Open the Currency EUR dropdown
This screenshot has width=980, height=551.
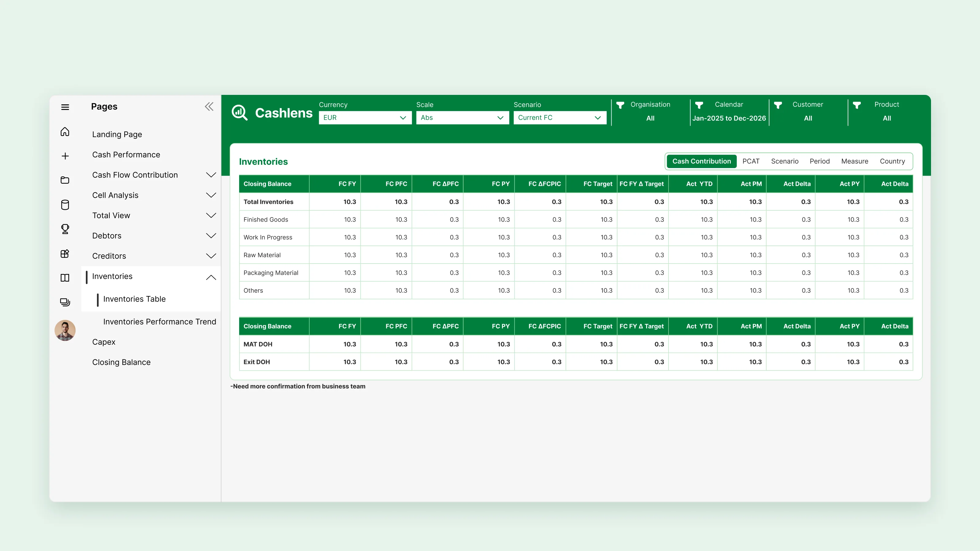[x=365, y=118]
